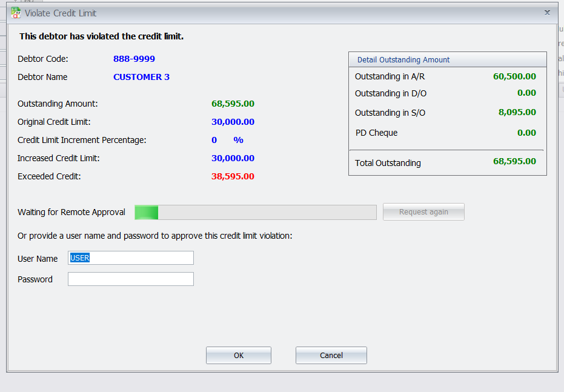Image resolution: width=564 pixels, height=392 pixels.
Task: Click the Increased Credit Limit amount
Action: pos(233,158)
